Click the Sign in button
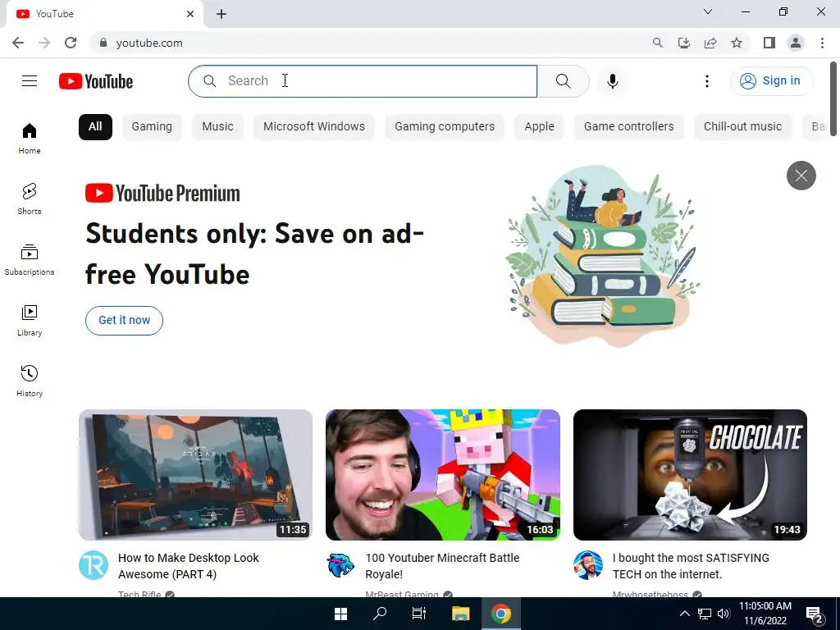Image resolution: width=840 pixels, height=630 pixels. click(771, 81)
